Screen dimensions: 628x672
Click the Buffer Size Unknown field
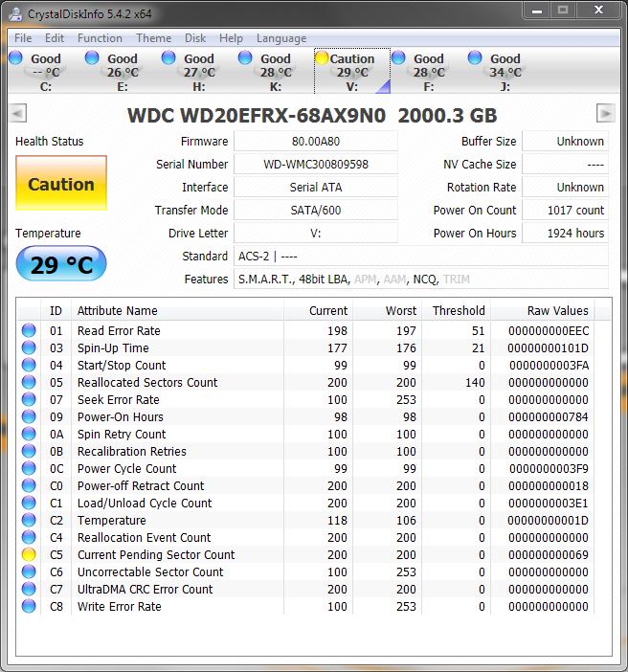(x=565, y=141)
